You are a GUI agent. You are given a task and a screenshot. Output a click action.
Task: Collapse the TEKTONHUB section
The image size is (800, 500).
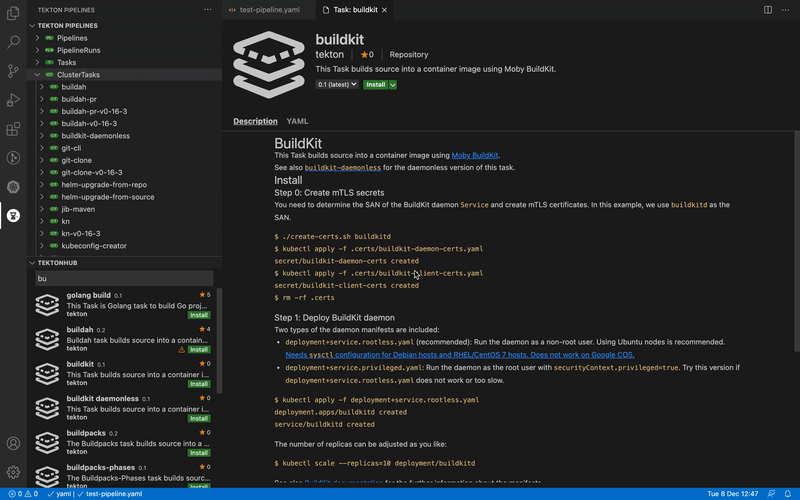click(32, 263)
